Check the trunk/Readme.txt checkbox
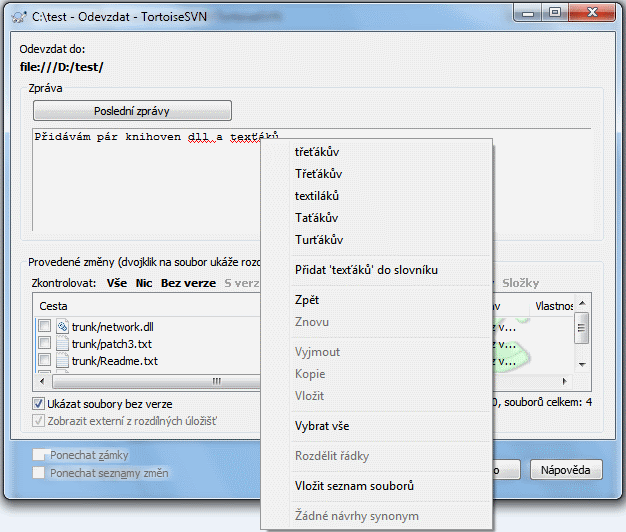This screenshot has height=532, width=626. pyautogui.click(x=44, y=360)
